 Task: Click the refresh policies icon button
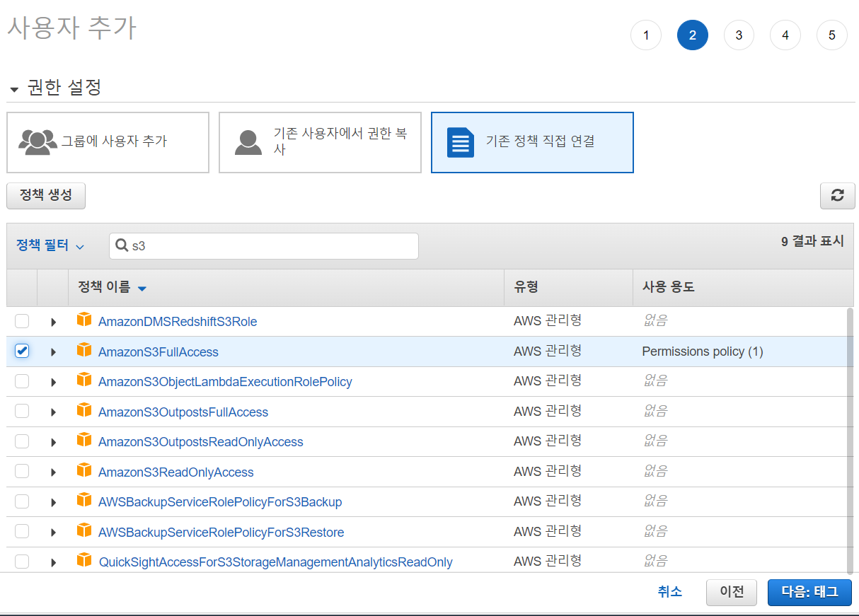point(838,196)
